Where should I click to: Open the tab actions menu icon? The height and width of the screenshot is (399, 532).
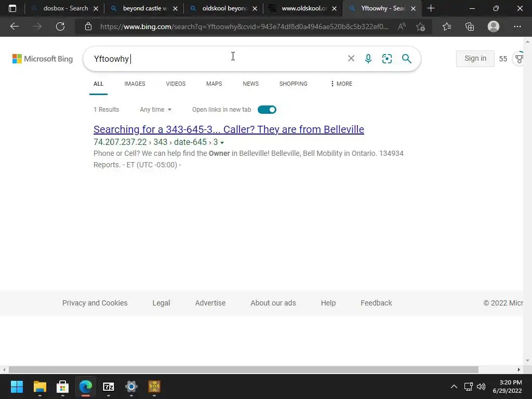point(12,8)
